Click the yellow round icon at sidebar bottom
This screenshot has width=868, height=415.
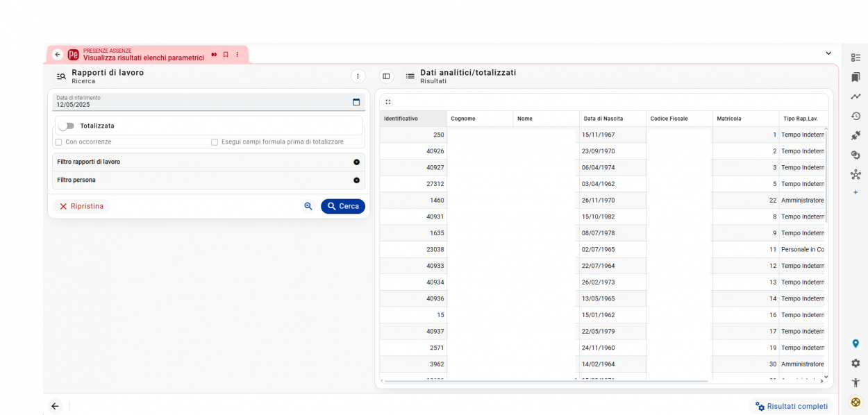tap(856, 402)
